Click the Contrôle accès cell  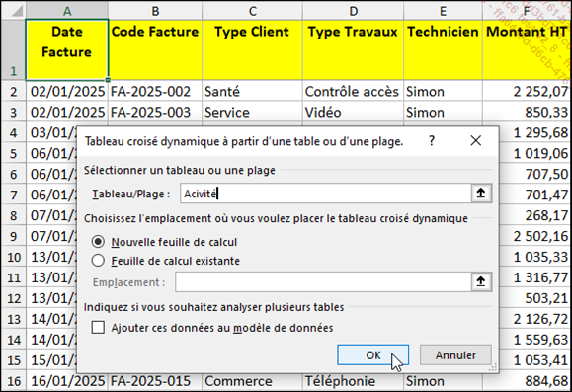353,91
